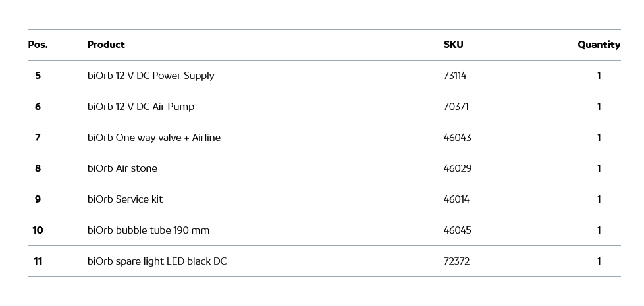Click the Product column header

(x=106, y=45)
